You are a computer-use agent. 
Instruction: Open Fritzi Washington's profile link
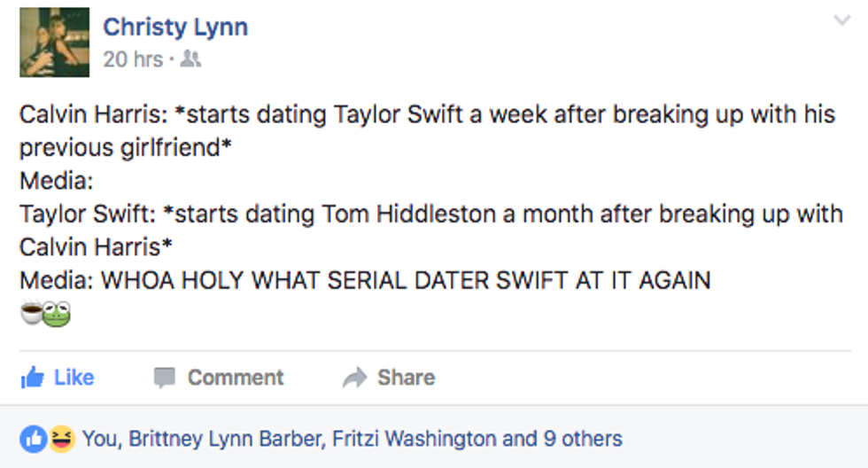coord(415,438)
